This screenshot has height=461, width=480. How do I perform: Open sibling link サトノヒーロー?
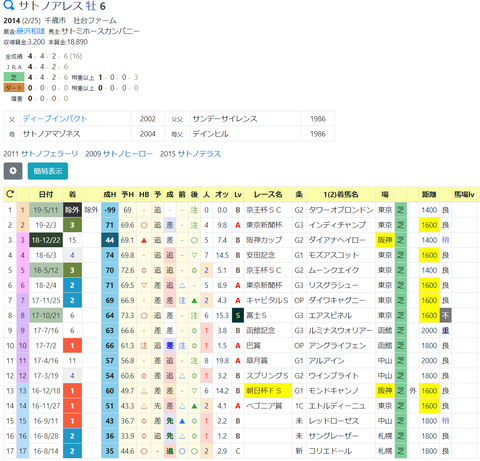(128, 154)
